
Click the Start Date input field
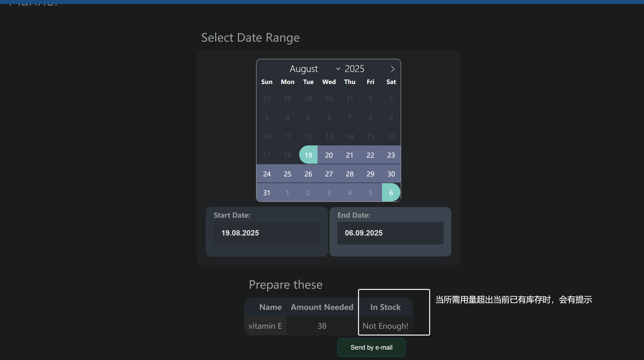[x=266, y=233]
